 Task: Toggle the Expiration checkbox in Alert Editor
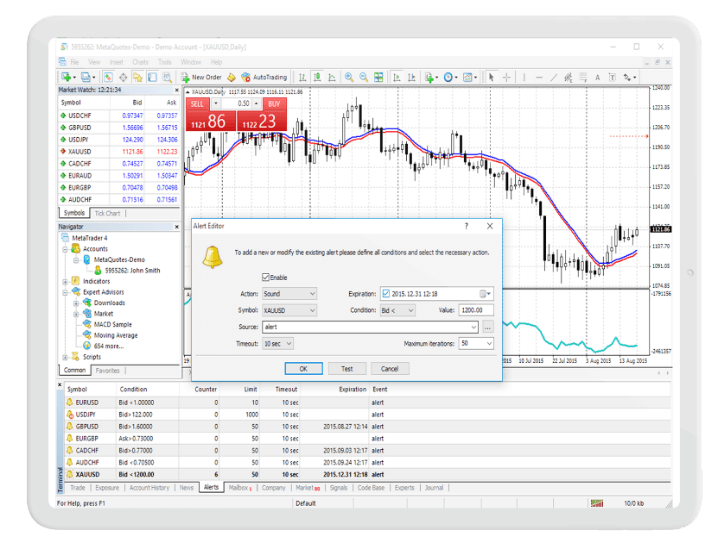pos(386,293)
